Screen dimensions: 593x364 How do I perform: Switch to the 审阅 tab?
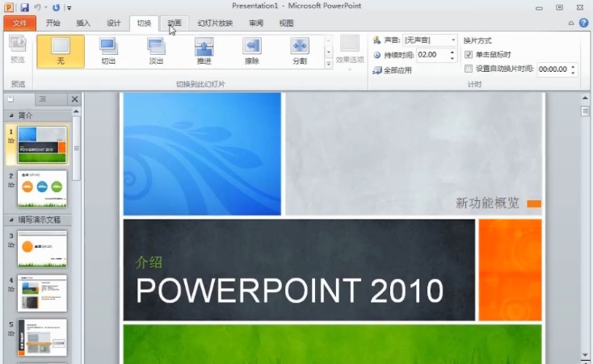(x=256, y=23)
